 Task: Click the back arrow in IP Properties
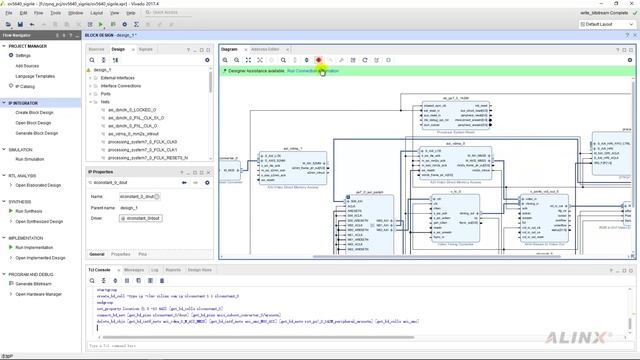[x=184, y=183]
